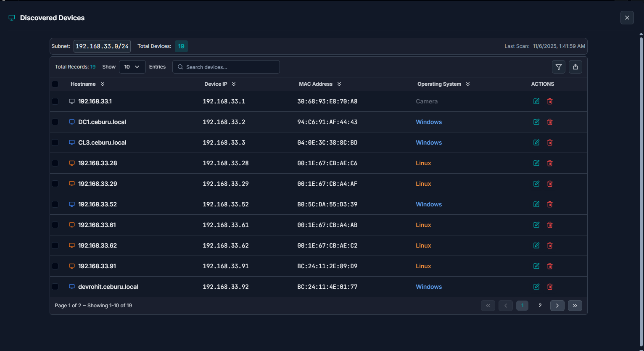Viewport: 644px width, 351px height.
Task: Sort by MAC Address column arrows
Action: click(x=339, y=84)
